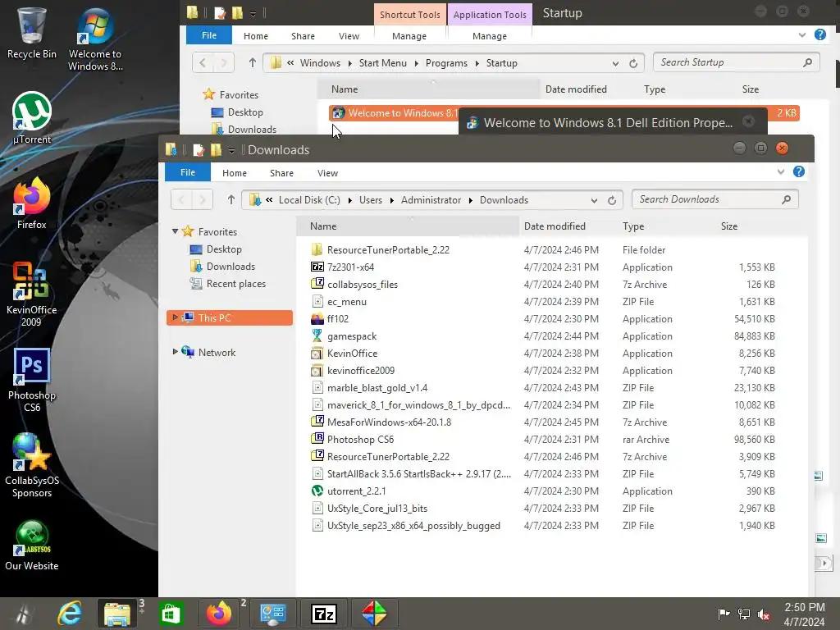Click the Search Downloads field

[x=715, y=199]
